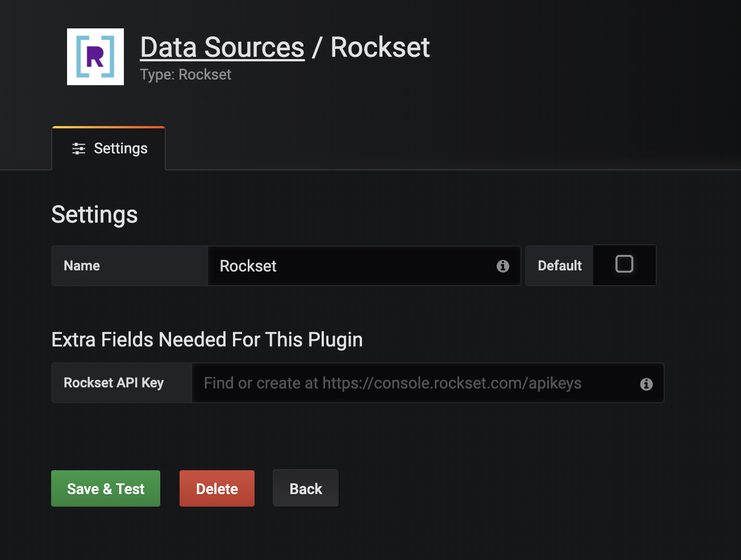Click the Rockset plugin logo
The image size is (741, 560).
95,57
